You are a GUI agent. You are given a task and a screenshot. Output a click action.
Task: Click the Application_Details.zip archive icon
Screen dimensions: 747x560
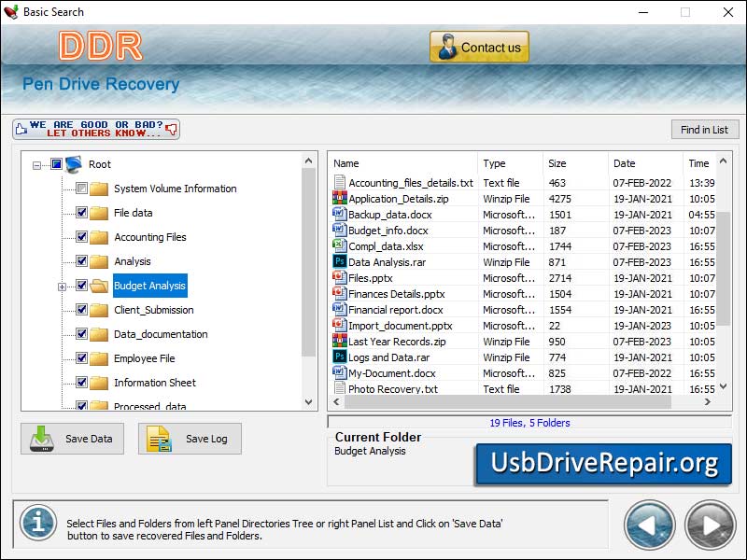pyautogui.click(x=339, y=198)
